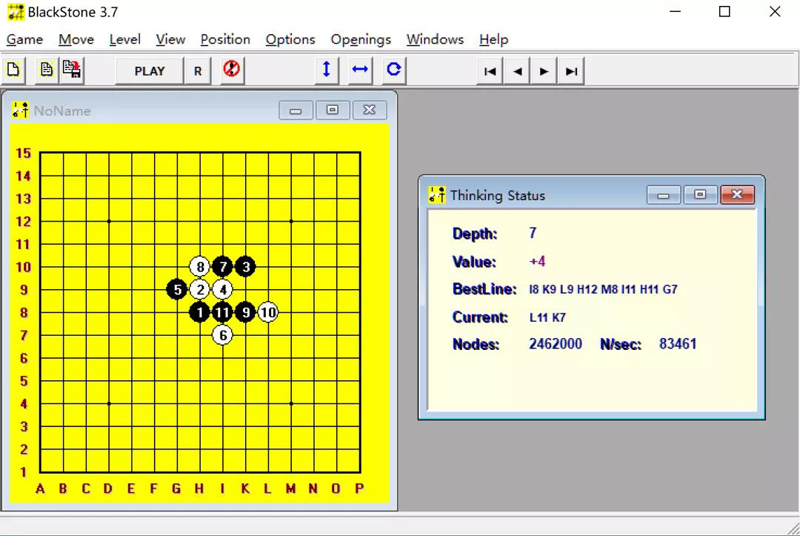
Task: Open the Options menu
Action: (x=290, y=40)
